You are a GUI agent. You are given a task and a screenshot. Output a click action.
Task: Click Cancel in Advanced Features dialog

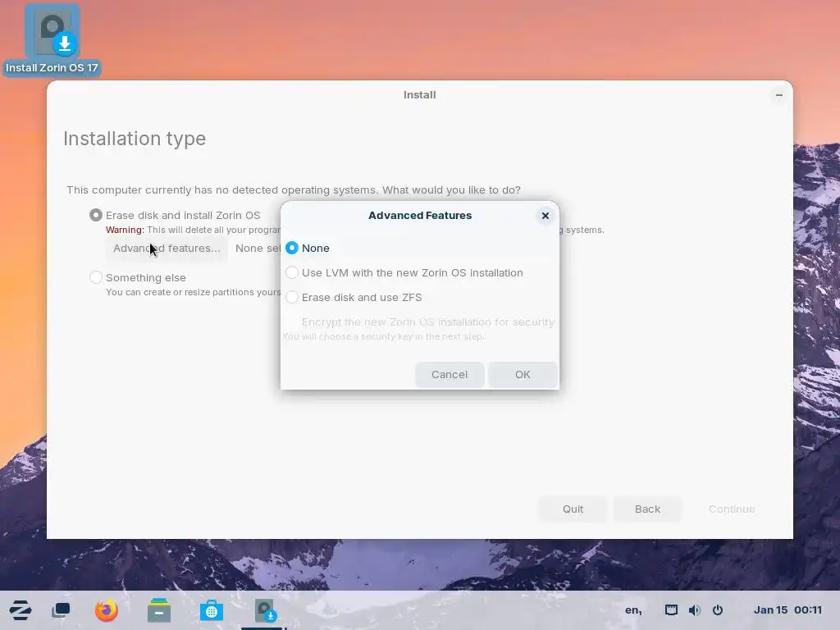pyautogui.click(x=450, y=374)
